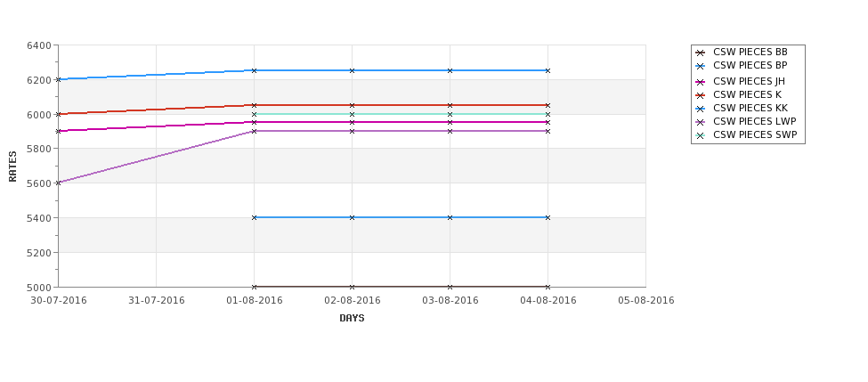
Task: Click the CSW PIECES K legend marker
Action: 701,95
